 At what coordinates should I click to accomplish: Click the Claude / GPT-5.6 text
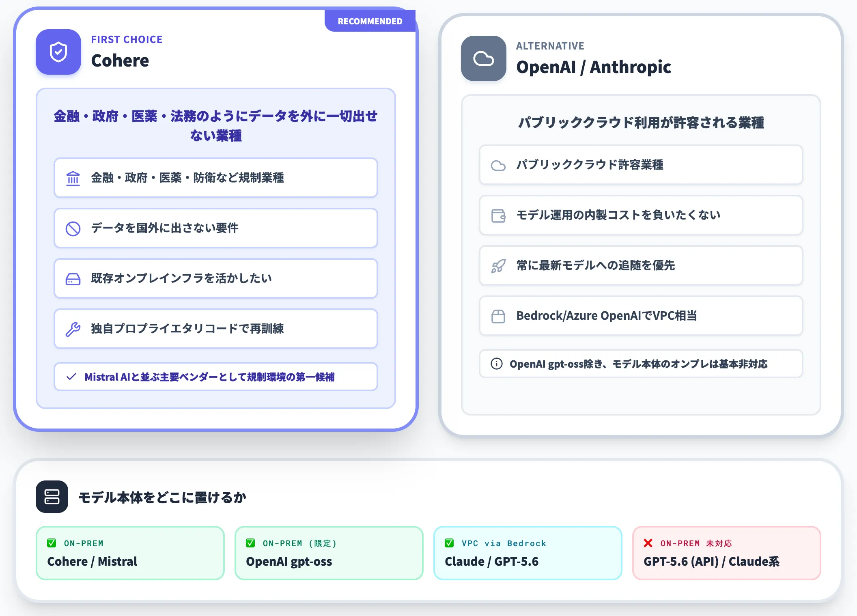point(492,561)
